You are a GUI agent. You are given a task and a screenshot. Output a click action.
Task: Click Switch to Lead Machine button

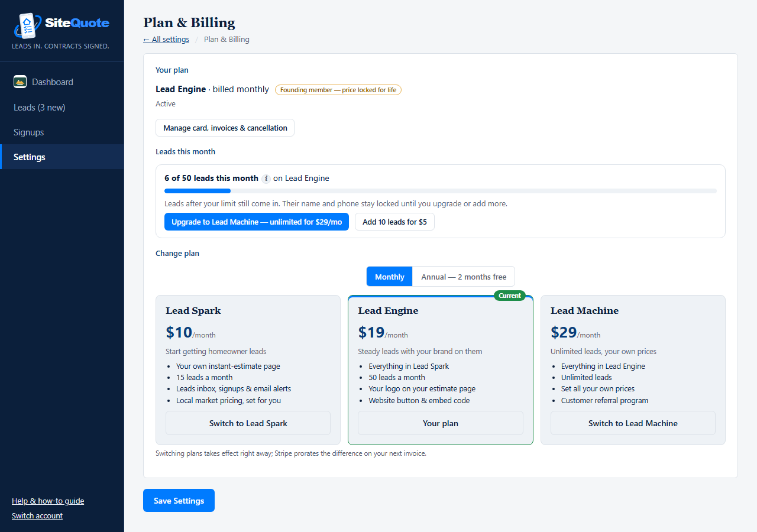633,423
